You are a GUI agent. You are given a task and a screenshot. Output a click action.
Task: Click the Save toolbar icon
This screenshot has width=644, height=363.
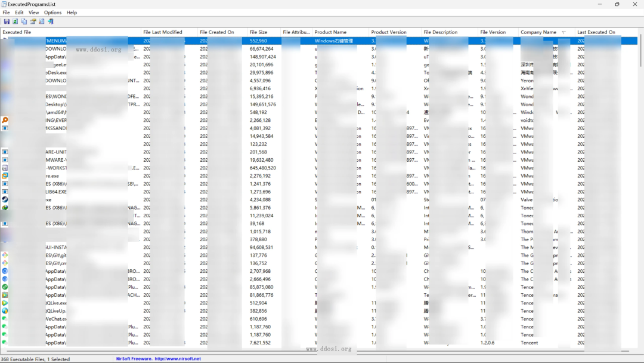click(7, 21)
